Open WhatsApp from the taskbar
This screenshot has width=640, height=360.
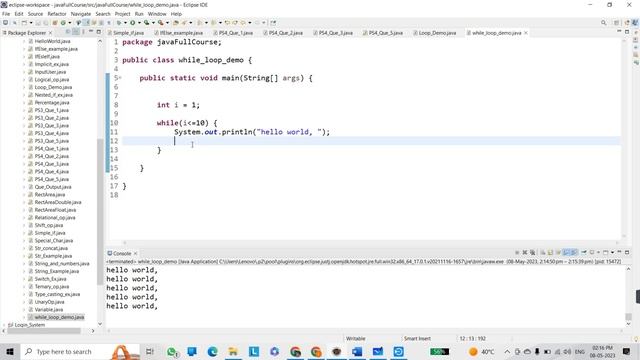172,351
